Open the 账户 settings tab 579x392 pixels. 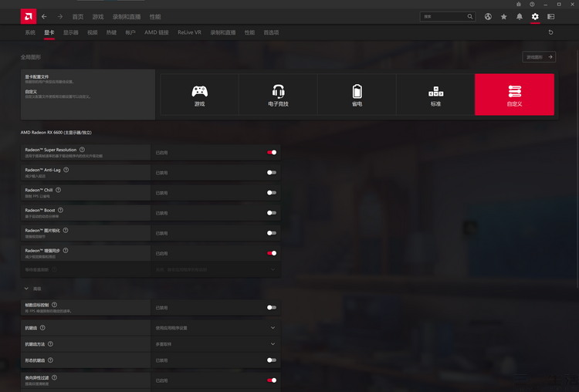130,32
